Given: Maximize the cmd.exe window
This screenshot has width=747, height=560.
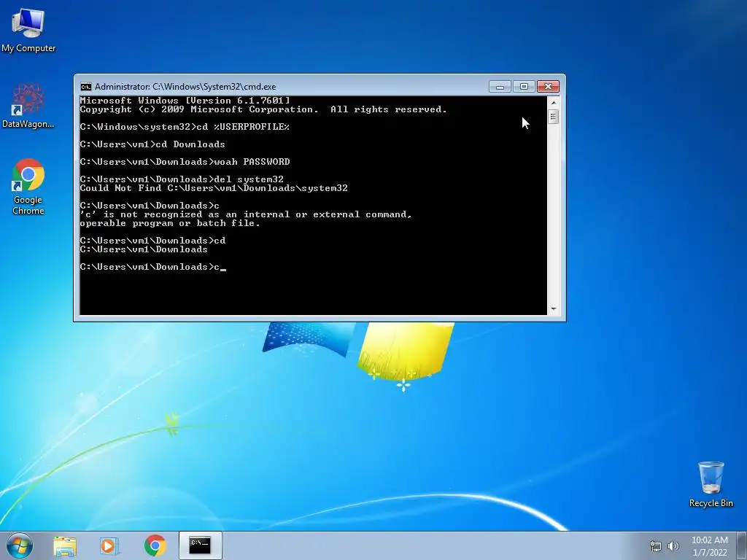Looking at the screenshot, I should pyautogui.click(x=524, y=87).
